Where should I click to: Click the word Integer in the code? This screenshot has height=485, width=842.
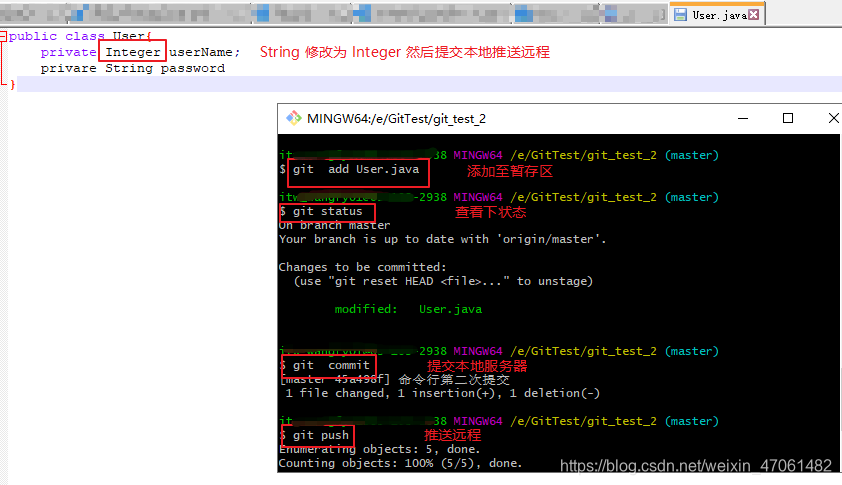[x=133, y=52]
